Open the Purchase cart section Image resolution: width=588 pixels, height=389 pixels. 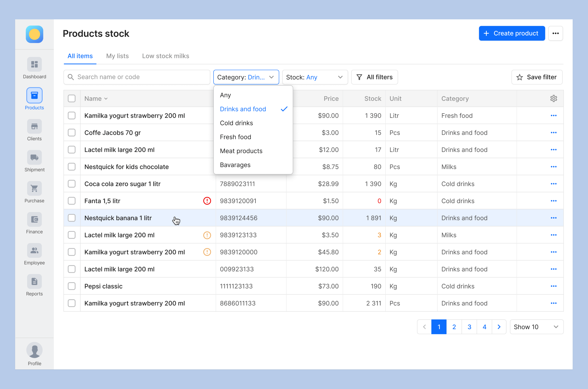[x=34, y=192]
